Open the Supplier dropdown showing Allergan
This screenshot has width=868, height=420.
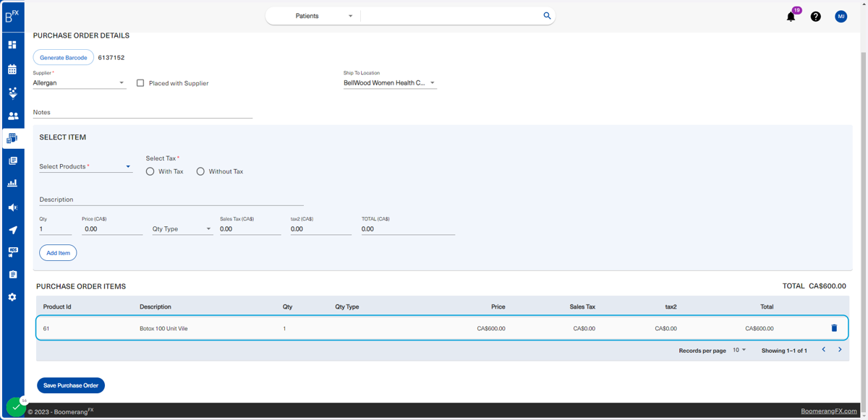tap(79, 83)
